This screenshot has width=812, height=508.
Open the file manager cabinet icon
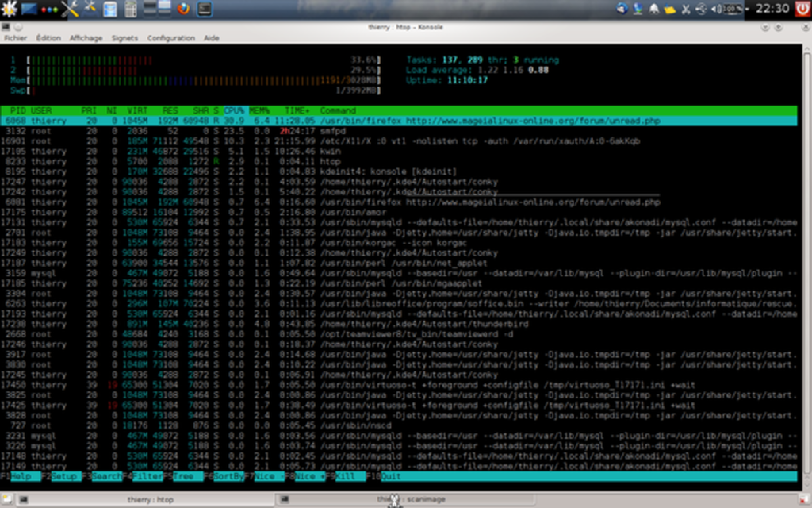[109, 9]
